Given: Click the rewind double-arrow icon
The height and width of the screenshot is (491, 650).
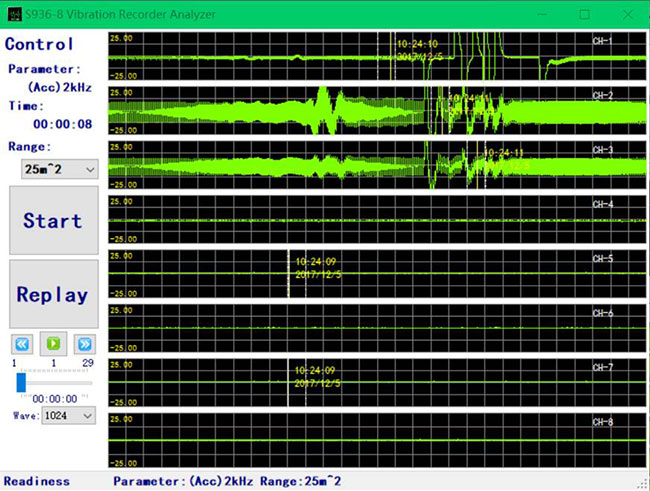Looking at the screenshot, I should tap(22, 343).
